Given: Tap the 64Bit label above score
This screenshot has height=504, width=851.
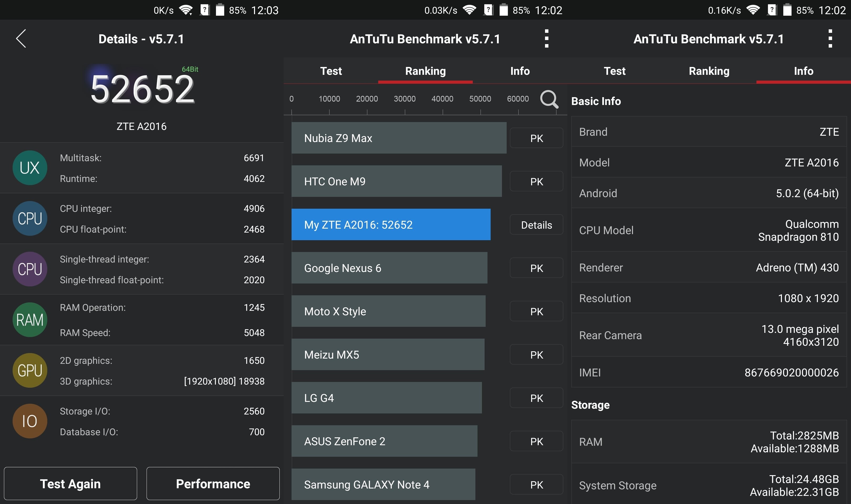Looking at the screenshot, I should [x=190, y=69].
